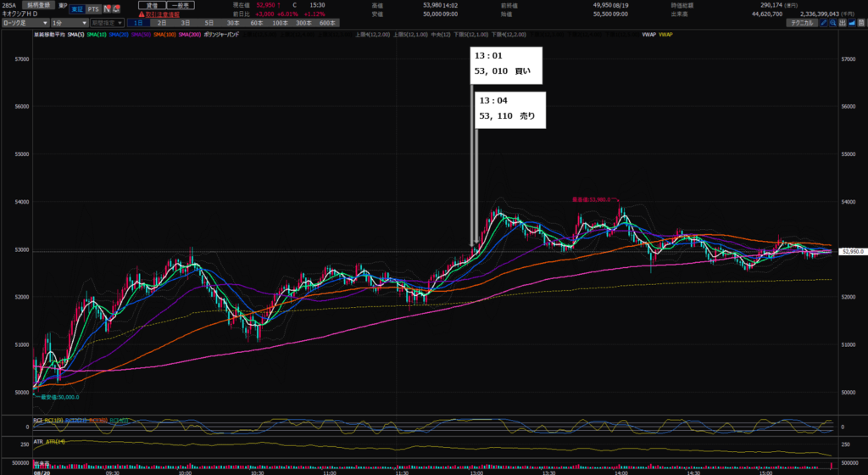This screenshot has width=868, height=475.
Task: Select the 30本 bar count tab
Action: tap(233, 23)
